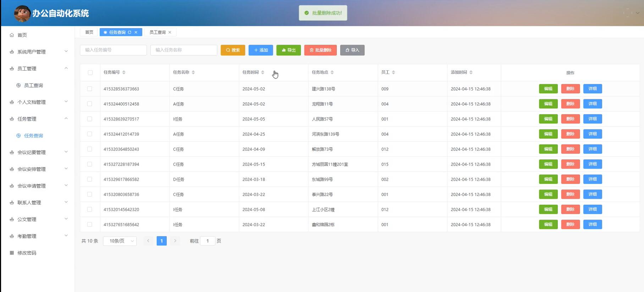Click the 系统用户管理 sidebar icon

[x=12, y=52]
